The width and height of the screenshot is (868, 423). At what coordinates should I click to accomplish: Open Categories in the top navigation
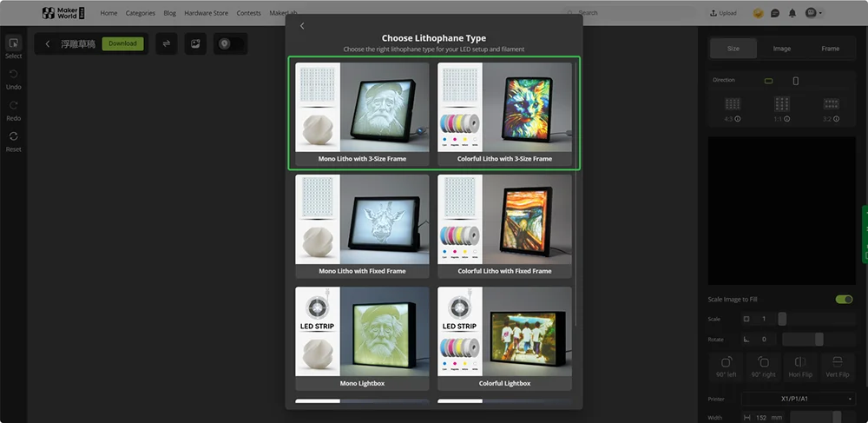(140, 13)
